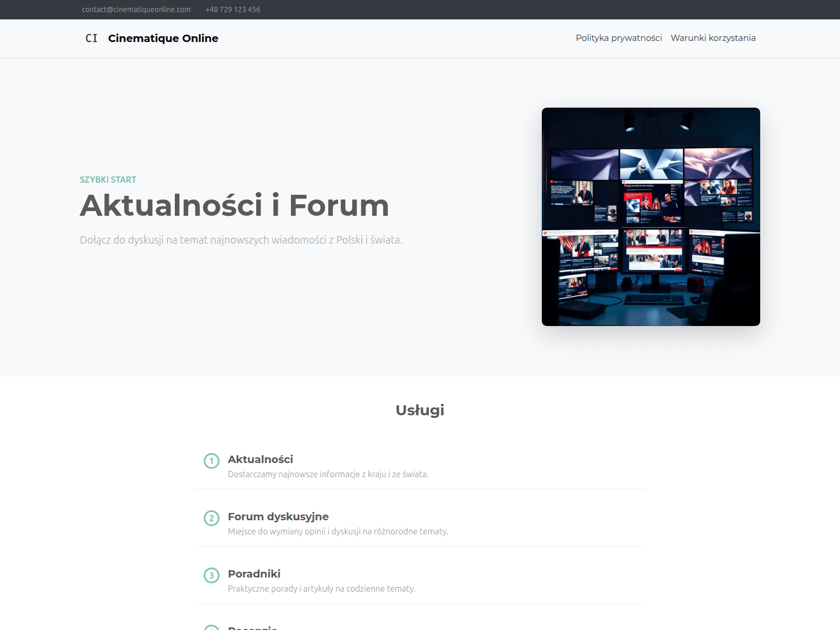Click 'Praktyczne porady i artykuły' description
Screen dimensions: 840x630
pyautogui.click(x=280, y=589)
